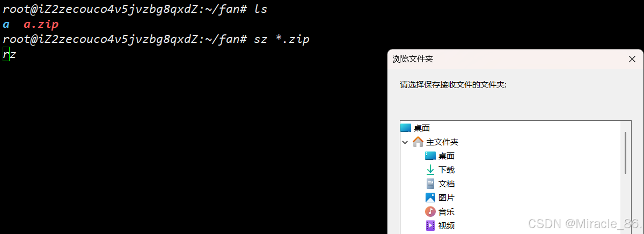Select the 下载 folder label
The height and width of the screenshot is (234, 644).
coord(447,170)
